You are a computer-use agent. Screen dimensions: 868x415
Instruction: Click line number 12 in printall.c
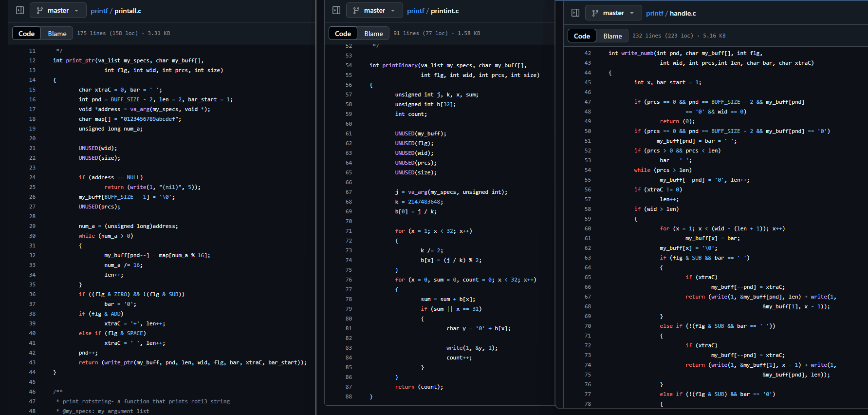click(32, 60)
